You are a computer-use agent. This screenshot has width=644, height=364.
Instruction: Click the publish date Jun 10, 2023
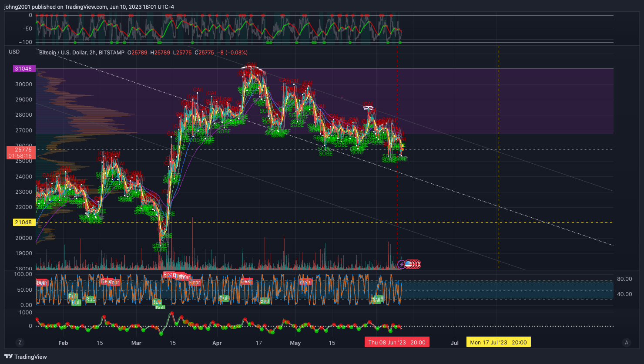pyautogui.click(x=127, y=7)
